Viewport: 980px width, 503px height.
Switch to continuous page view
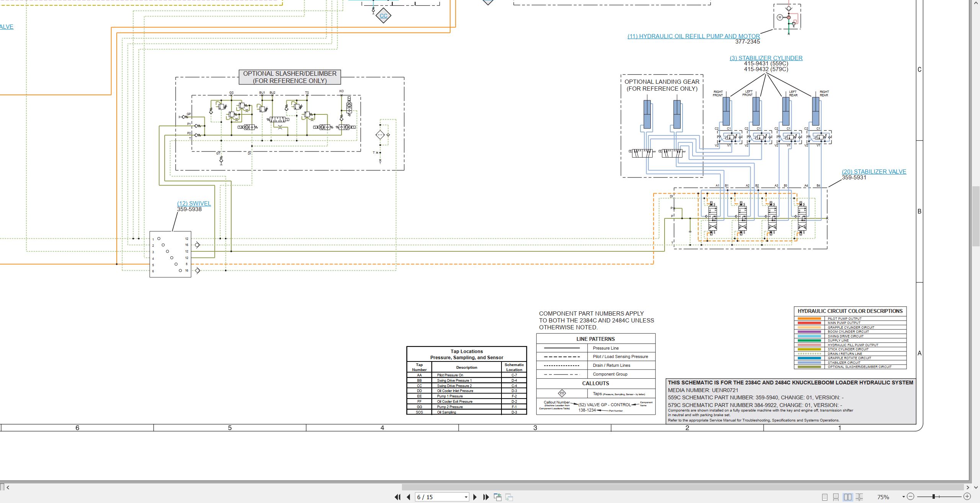point(836,497)
